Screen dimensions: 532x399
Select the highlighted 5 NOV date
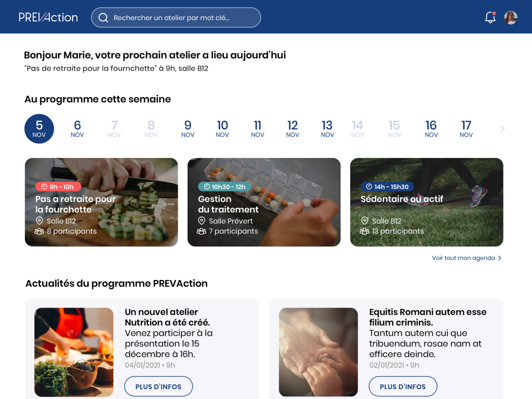(39, 129)
